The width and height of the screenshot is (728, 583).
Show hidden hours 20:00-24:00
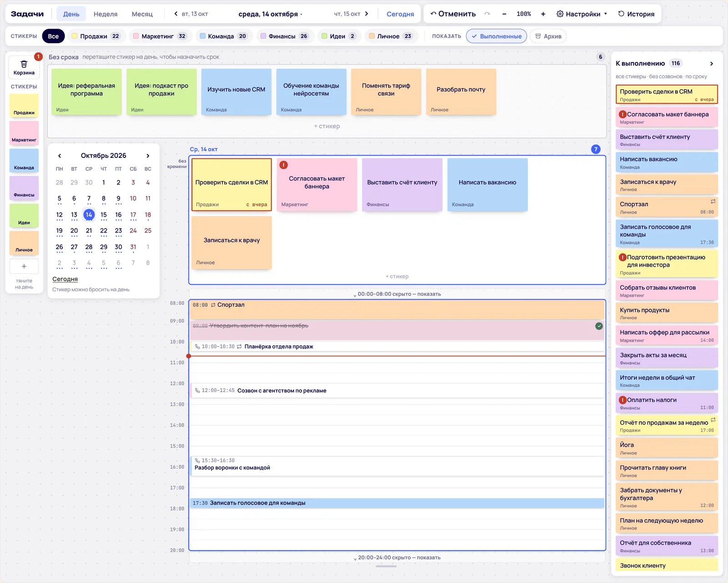397,558
